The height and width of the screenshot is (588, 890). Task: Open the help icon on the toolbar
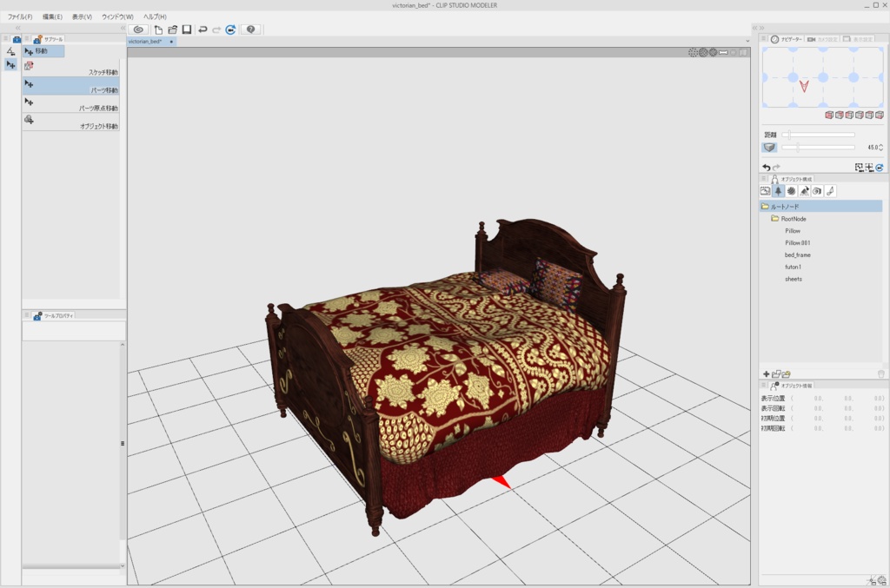250,28
